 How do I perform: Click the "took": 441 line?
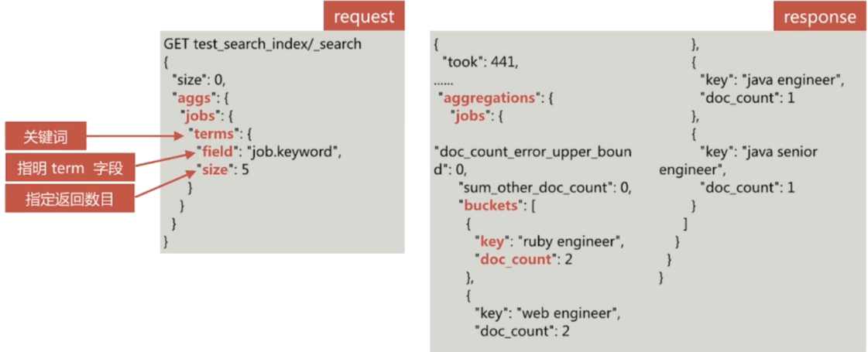480,63
